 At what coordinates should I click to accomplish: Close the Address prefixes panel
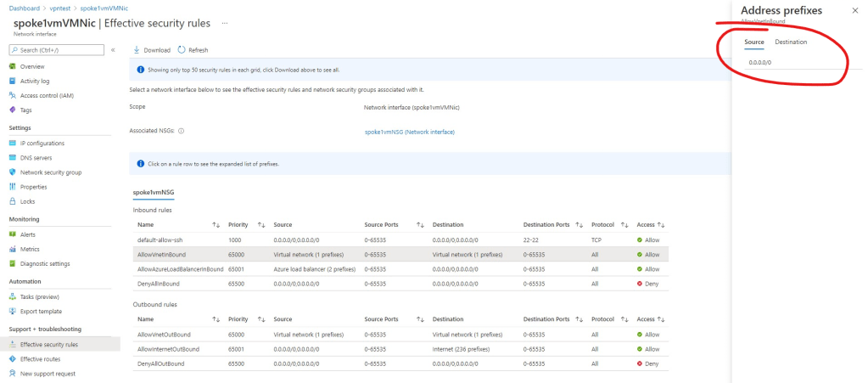[x=854, y=10]
